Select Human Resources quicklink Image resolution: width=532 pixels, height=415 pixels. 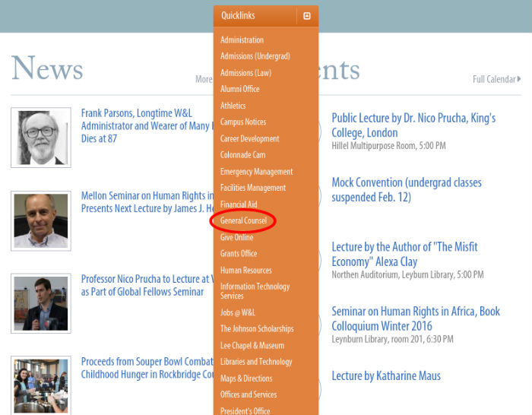245,271
